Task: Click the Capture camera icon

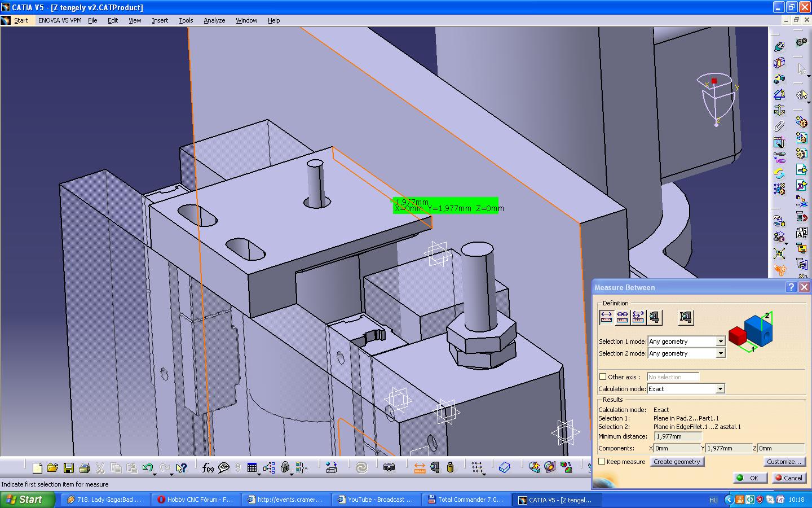Action: (x=389, y=467)
